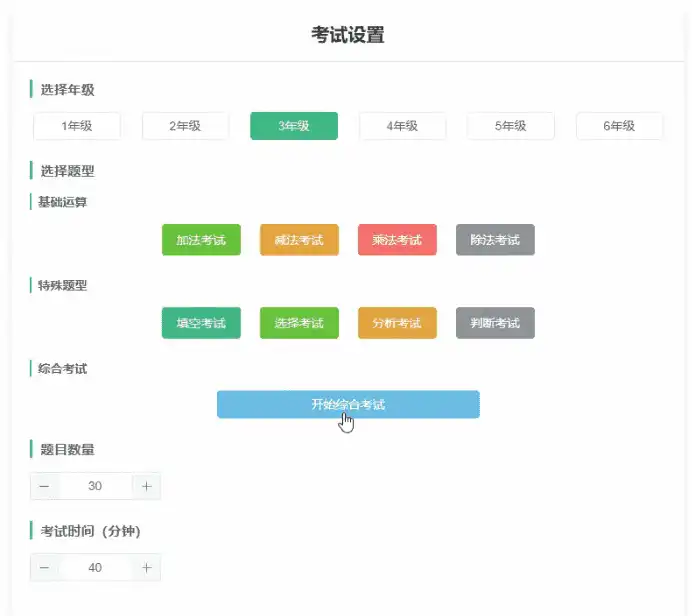Click the 综合考试 subsection label

62,368
